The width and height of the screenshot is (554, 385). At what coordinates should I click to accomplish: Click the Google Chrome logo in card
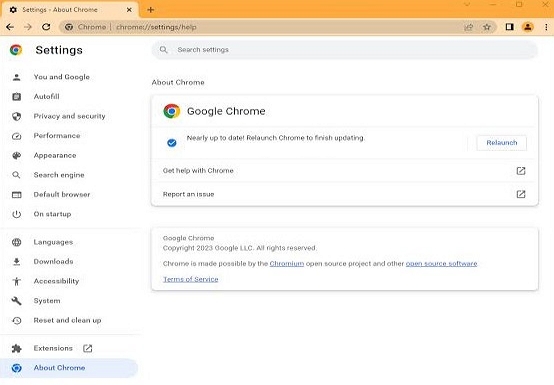click(172, 111)
